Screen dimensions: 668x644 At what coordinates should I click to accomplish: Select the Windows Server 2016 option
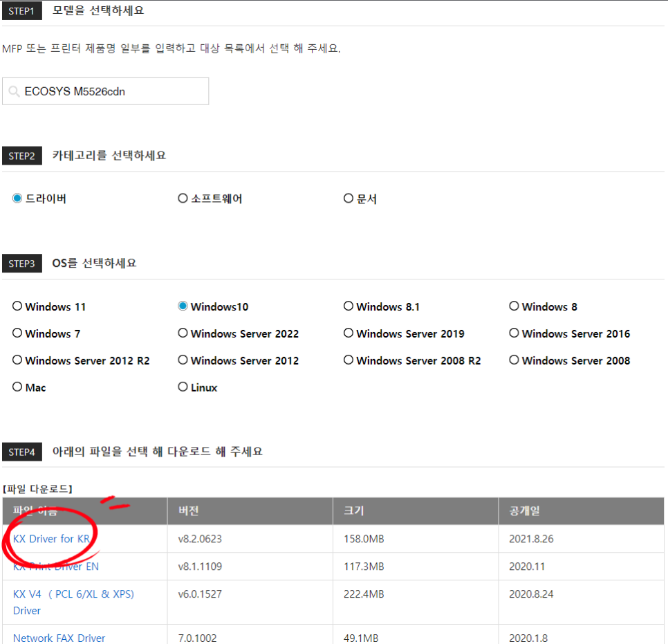[x=514, y=333]
